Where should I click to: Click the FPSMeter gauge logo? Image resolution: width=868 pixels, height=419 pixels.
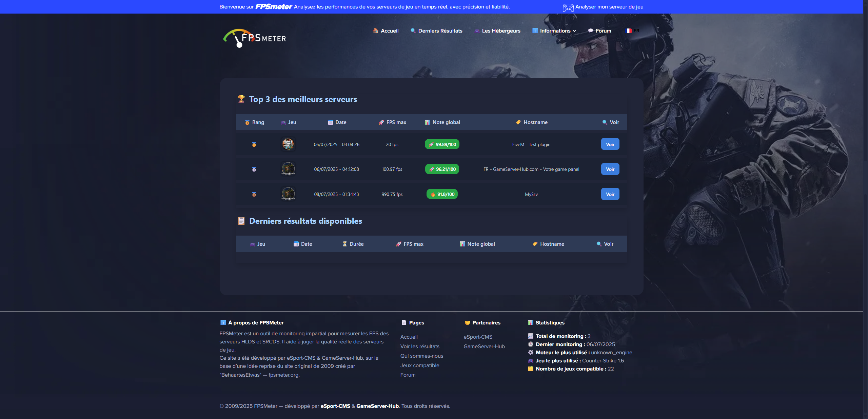click(x=254, y=38)
